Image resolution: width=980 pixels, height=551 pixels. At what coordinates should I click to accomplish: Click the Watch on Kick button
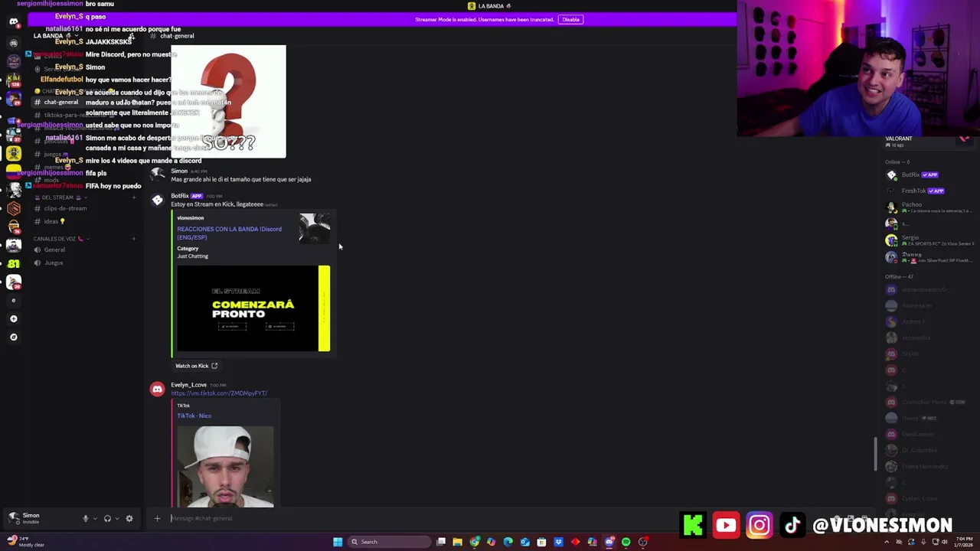click(196, 366)
